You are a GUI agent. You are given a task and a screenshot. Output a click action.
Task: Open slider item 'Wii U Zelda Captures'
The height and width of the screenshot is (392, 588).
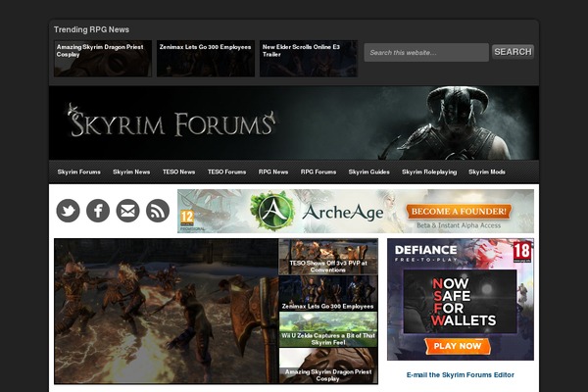[x=328, y=329]
